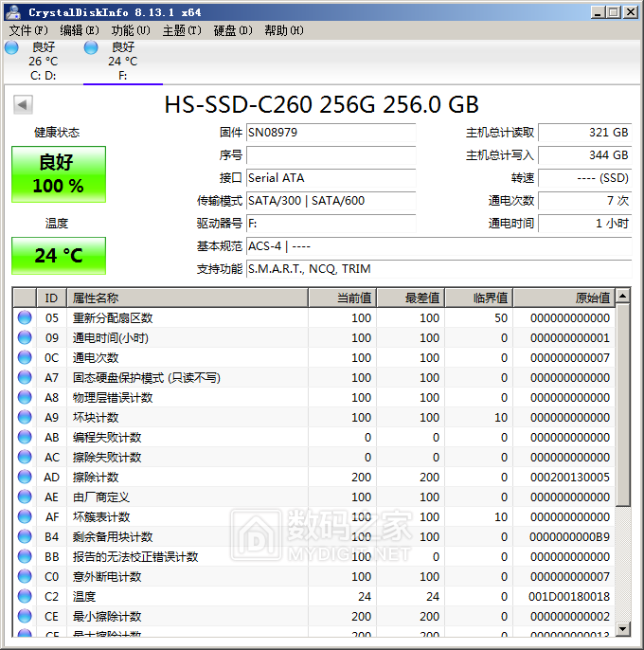The height and width of the screenshot is (650, 644).
Task: Click the scrollbar up arrow in attribute list
Action: (623, 296)
